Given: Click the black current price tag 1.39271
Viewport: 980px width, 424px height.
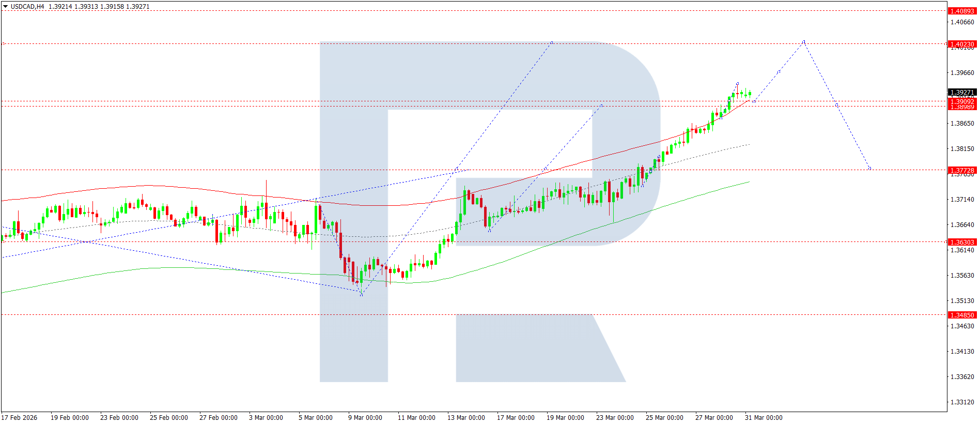Looking at the screenshot, I should [962, 93].
